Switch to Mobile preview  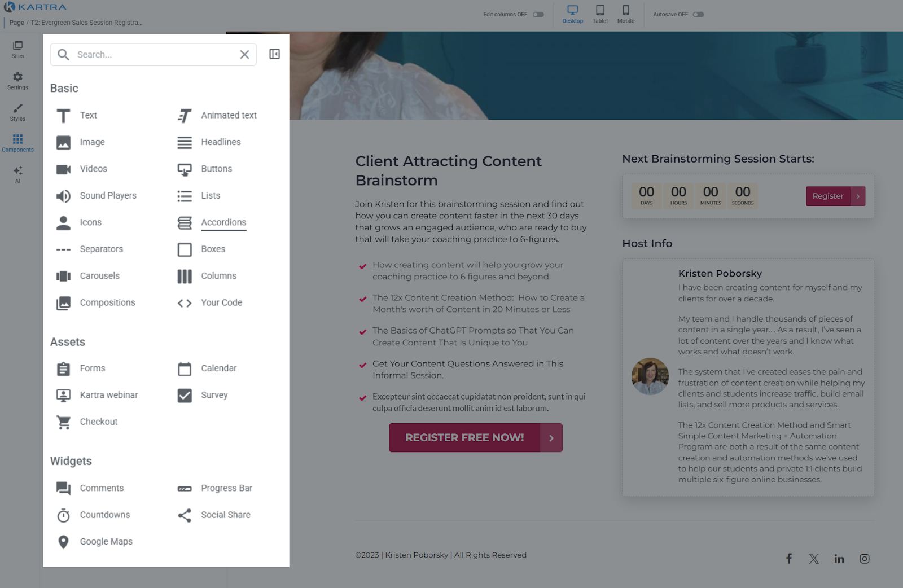[x=626, y=14]
